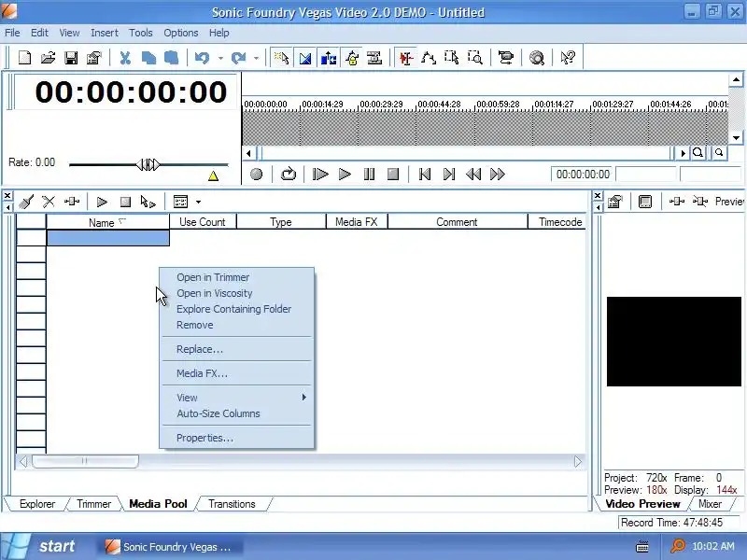
Task: Switch to the Mixer tab
Action: pyautogui.click(x=710, y=504)
